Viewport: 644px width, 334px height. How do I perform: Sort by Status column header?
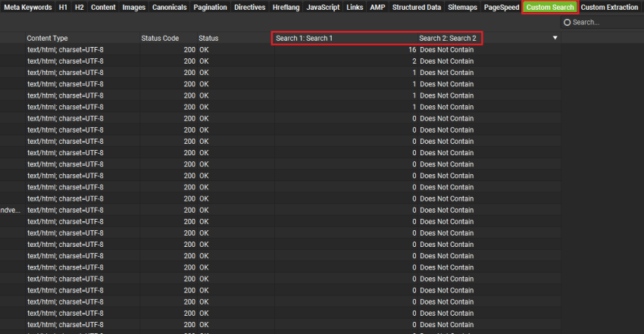pyautogui.click(x=236, y=38)
